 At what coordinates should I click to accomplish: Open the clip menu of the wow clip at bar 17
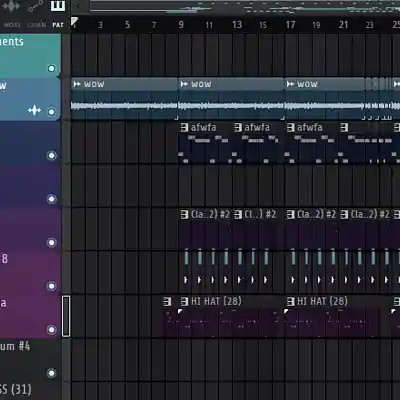pyautogui.click(x=290, y=84)
